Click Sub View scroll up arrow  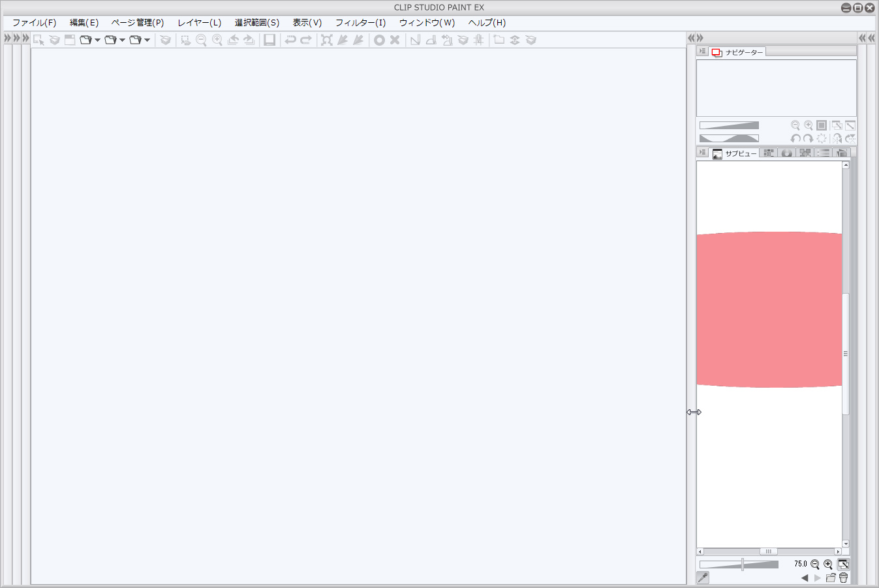[846, 165]
